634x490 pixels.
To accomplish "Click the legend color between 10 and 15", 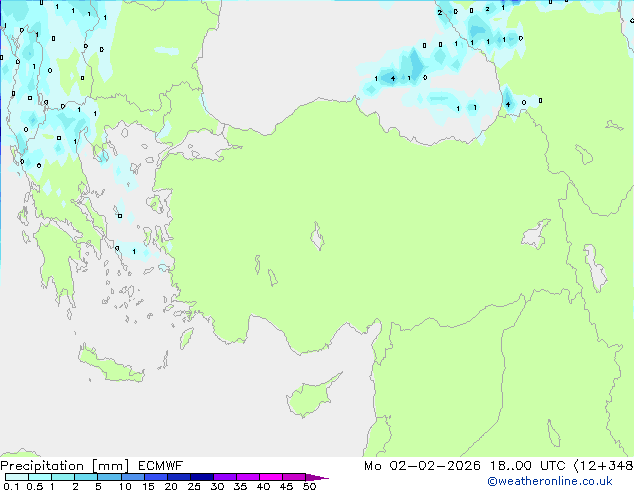I will click(x=134, y=478).
